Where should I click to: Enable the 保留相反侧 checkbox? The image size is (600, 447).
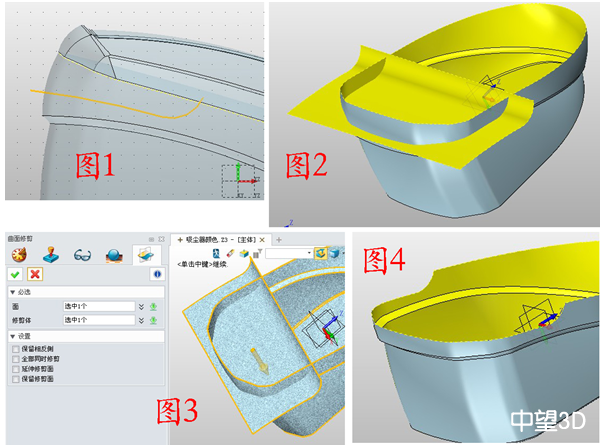tap(14, 350)
